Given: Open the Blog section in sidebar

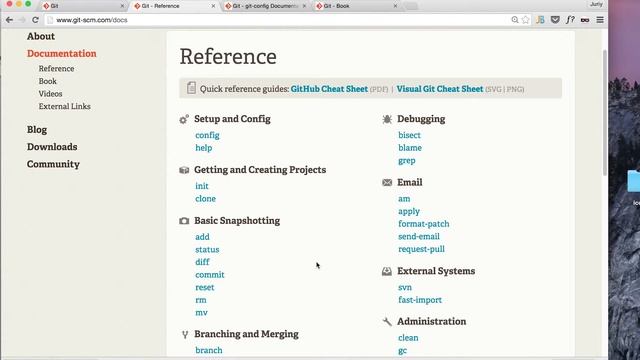Looking at the screenshot, I should click(x=37, y=130).
